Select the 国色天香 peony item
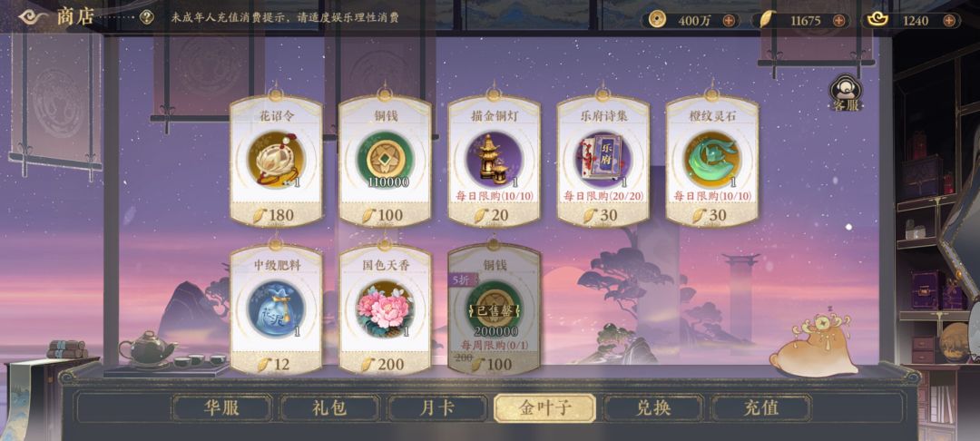 (385, 309)
